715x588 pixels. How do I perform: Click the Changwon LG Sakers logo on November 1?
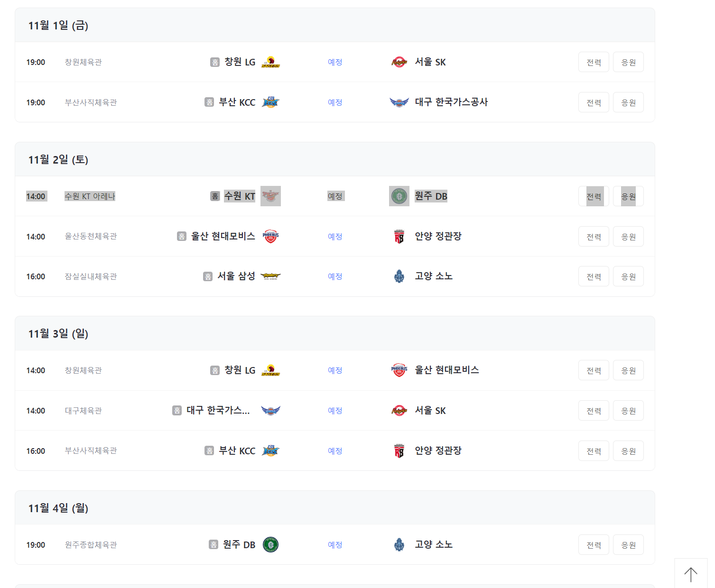click(x=270, y=62)
